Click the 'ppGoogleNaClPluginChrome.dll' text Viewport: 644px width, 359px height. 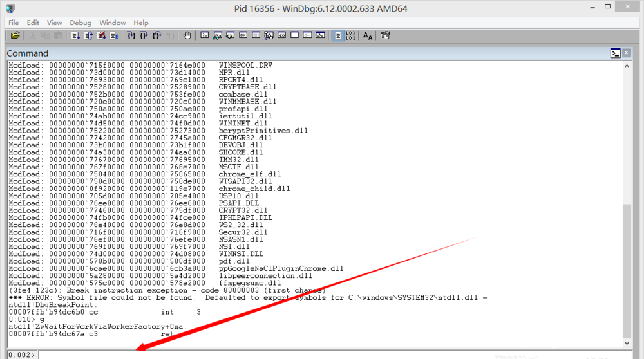click(x=281, y=269)
